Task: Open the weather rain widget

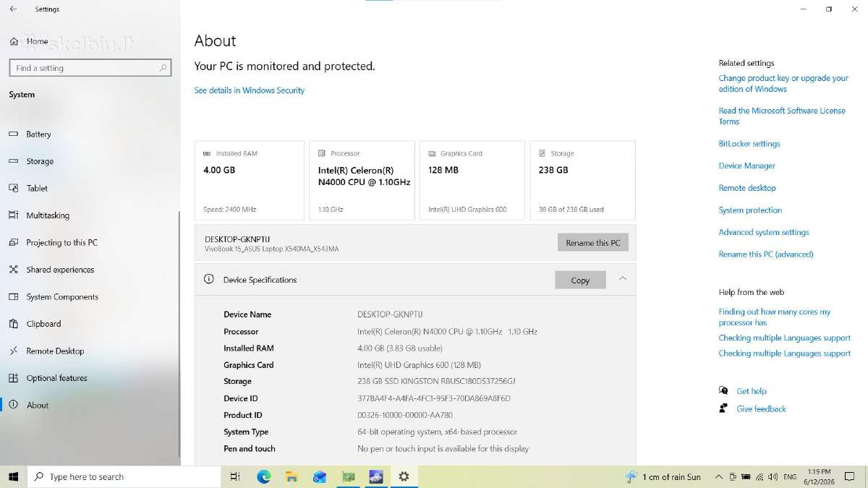Action: coord(663,476)
